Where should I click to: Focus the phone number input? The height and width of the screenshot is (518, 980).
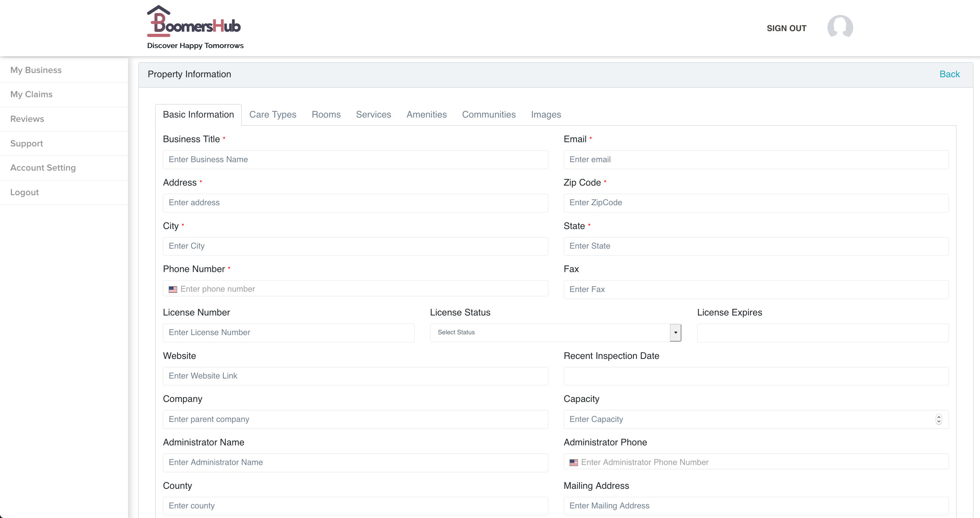[355, 289]
